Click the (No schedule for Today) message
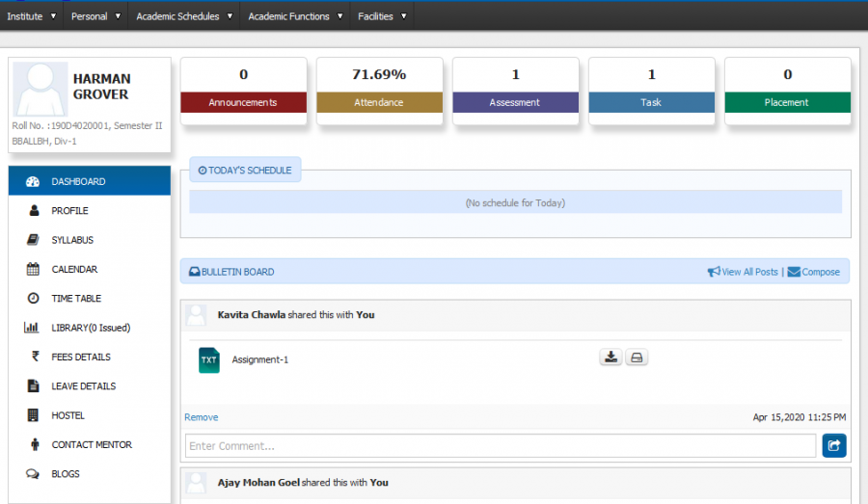 tap(515, 203)
